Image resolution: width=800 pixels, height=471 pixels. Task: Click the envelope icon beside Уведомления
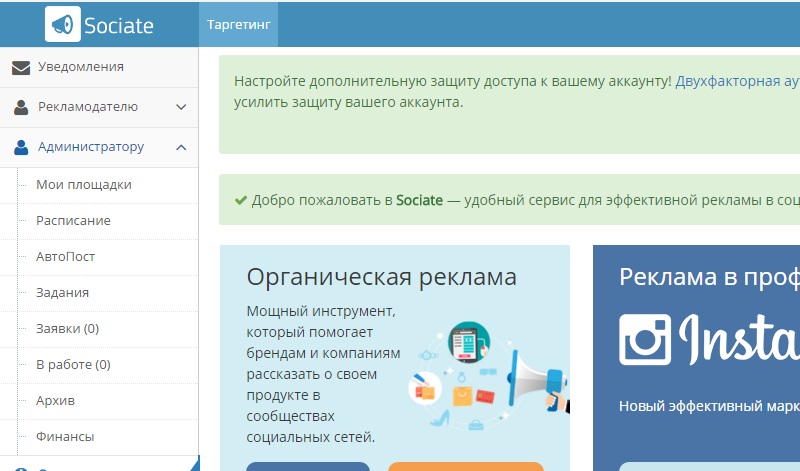(21, 67)
